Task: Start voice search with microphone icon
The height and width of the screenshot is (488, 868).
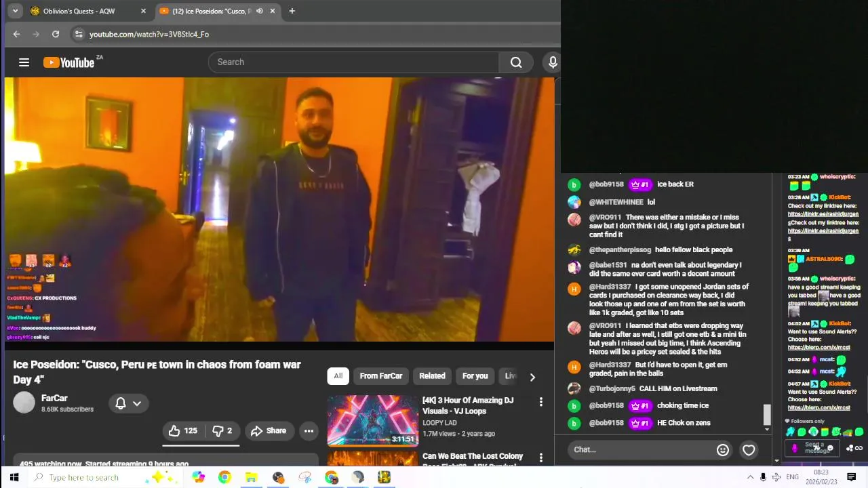Action: tap(553, 62)
